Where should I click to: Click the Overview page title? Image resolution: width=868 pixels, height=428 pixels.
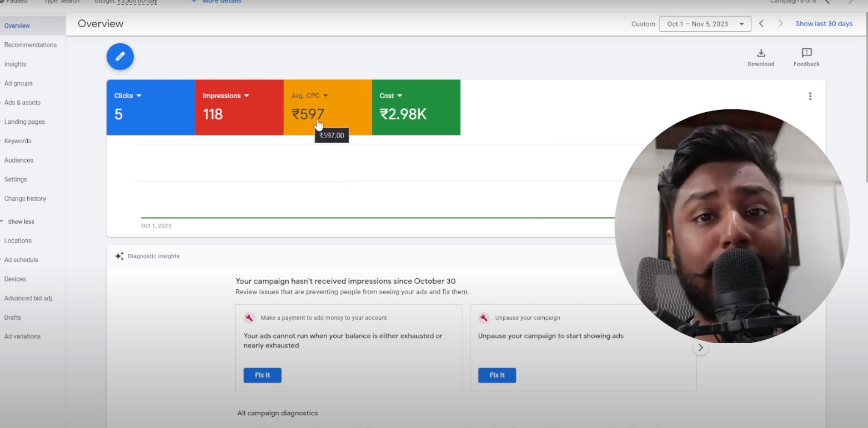(x=101, y=24)
